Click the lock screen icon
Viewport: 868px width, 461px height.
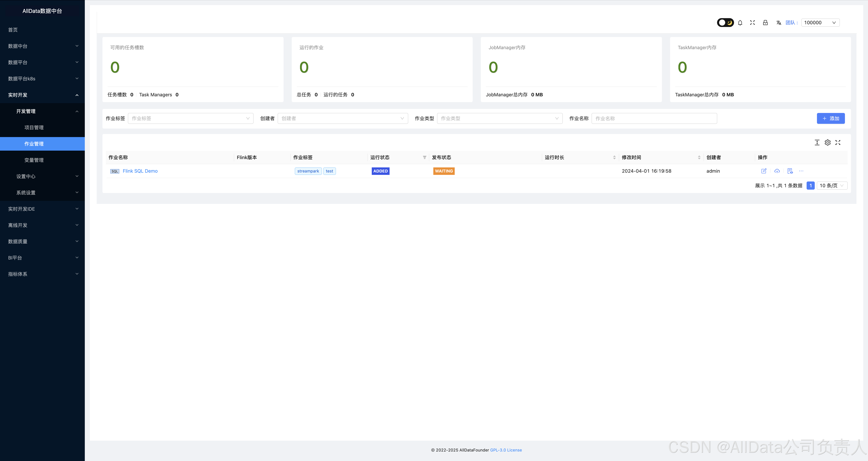pyautogui.click(x=765, y=23)
